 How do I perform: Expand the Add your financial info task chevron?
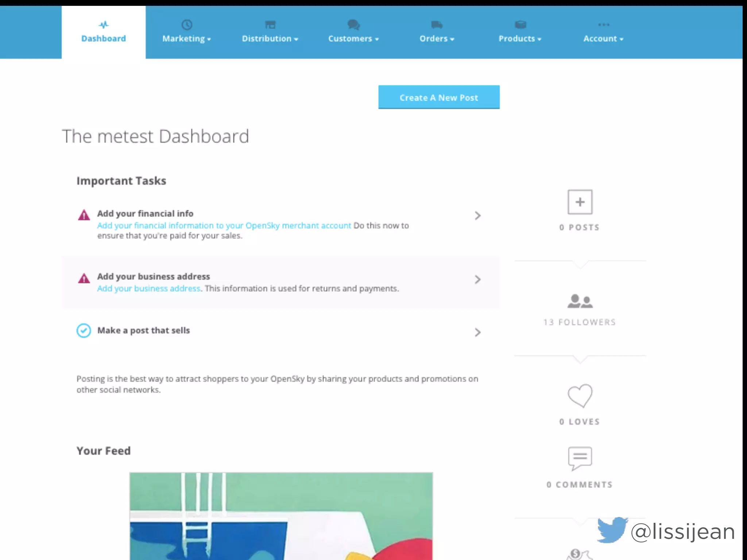(x=477, y=216)
